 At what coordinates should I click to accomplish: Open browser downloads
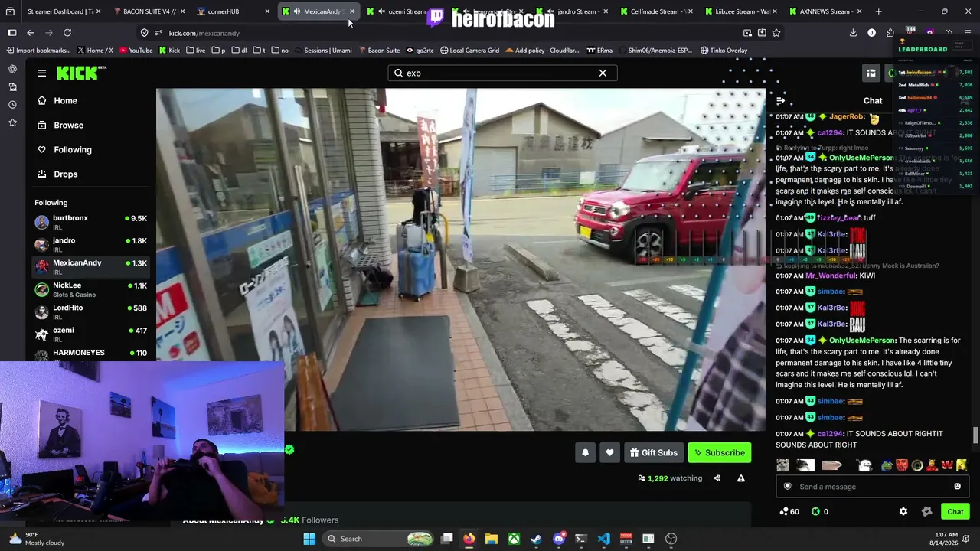(853, 33)
